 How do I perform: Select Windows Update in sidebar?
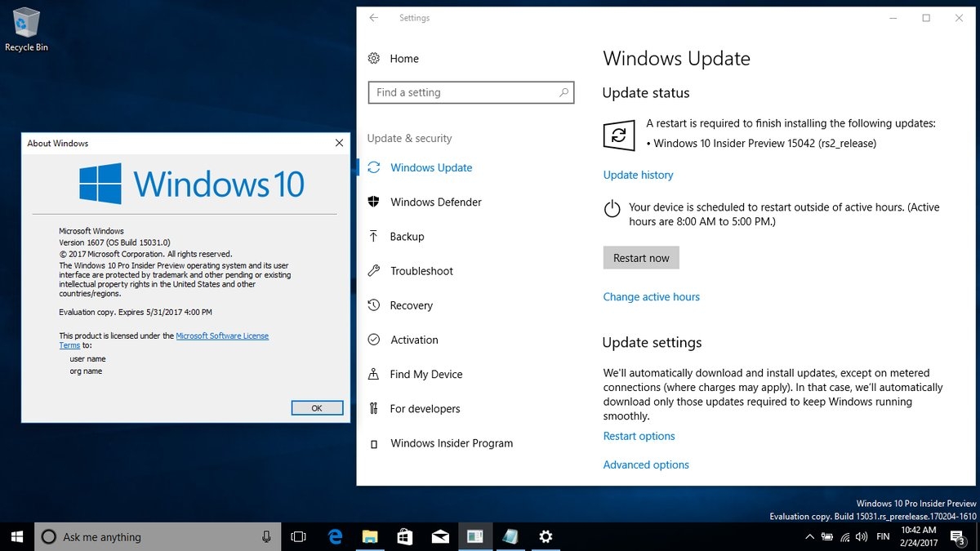431,167
